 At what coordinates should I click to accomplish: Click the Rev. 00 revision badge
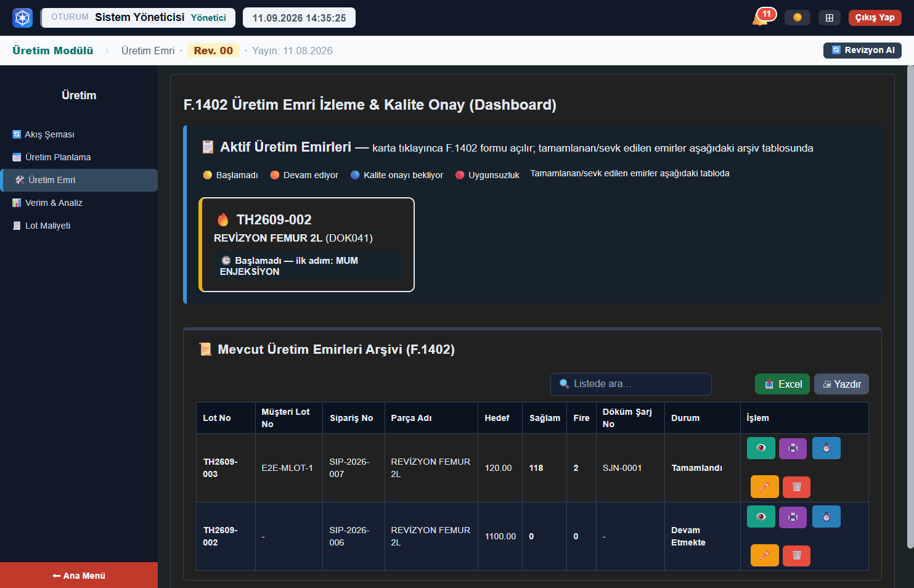tap(213, 51)
